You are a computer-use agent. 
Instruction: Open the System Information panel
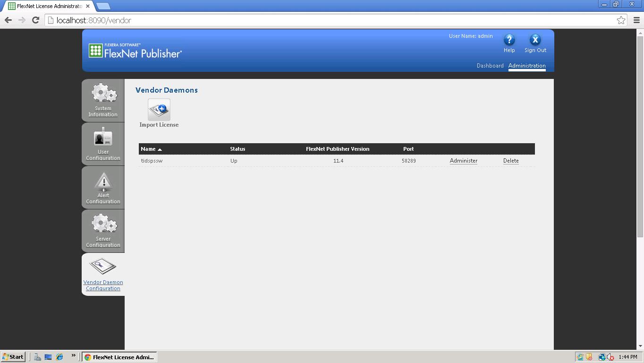point(103,100)
